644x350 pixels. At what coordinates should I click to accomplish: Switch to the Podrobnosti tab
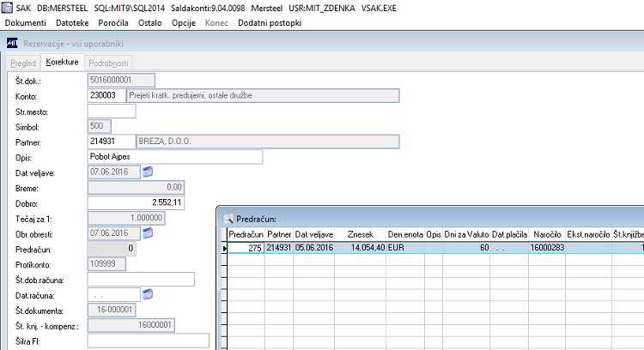click(108, 63)
